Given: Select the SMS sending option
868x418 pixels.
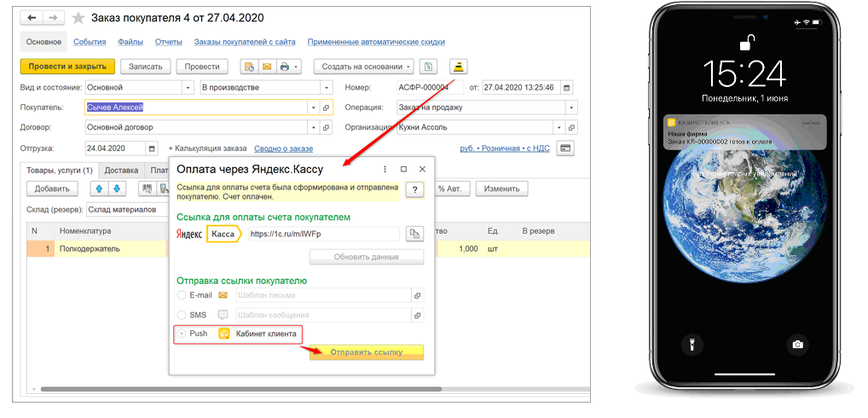Looking at the screenshot, I should pos(181,315).
